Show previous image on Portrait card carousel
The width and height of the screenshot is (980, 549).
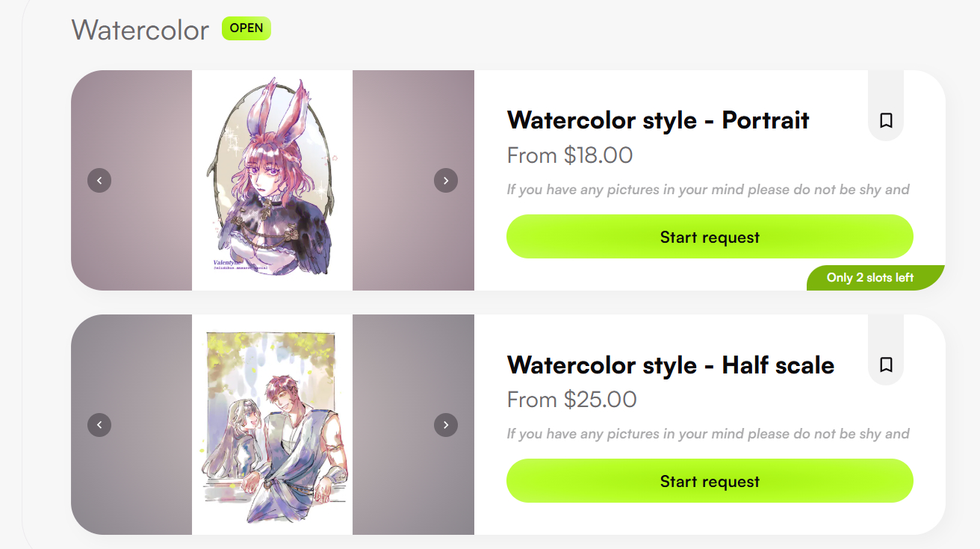[99, 180]
